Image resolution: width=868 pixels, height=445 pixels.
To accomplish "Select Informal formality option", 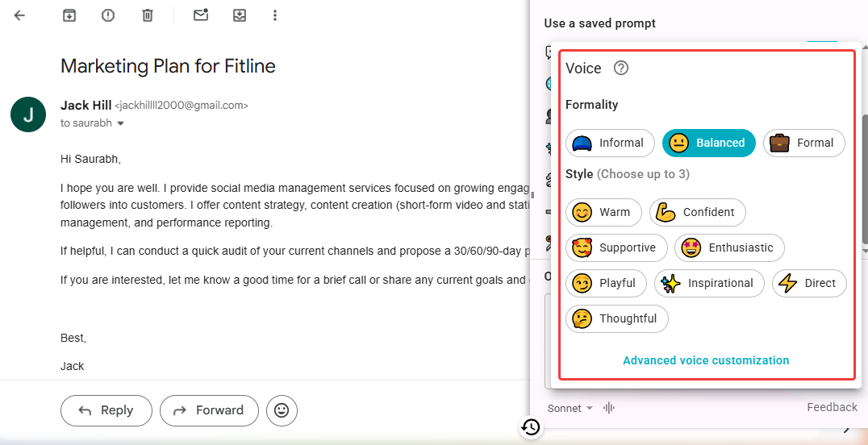I will [x=608, y=143].
